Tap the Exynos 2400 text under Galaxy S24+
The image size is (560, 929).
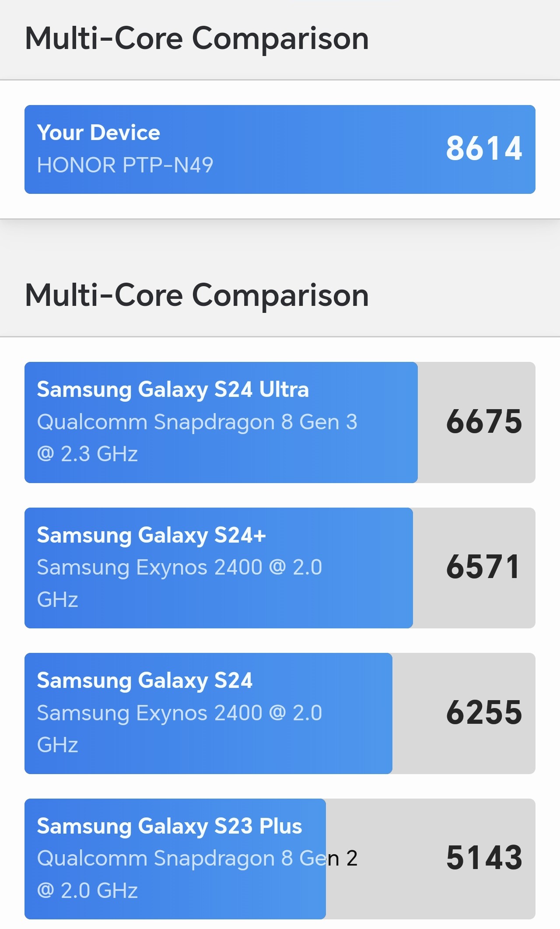pos(179,568)
